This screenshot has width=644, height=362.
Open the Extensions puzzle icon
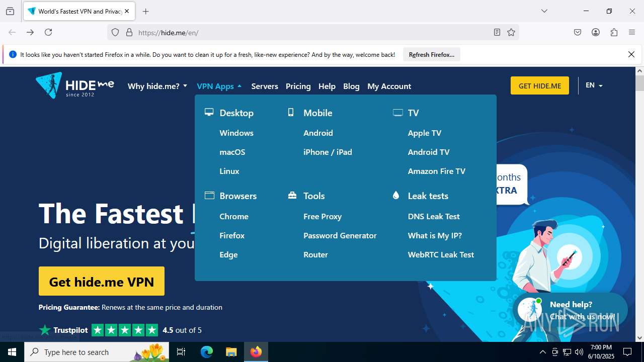(x=614, y=32)
